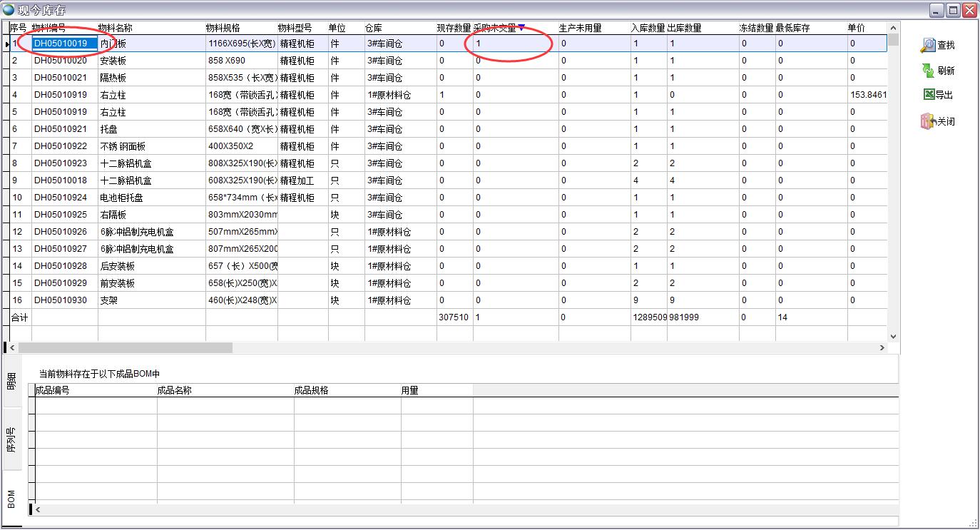980x530 pixels.
Task: Click the blue sort arrow on 采购未交量 header
Action: (x=521, y=28)
